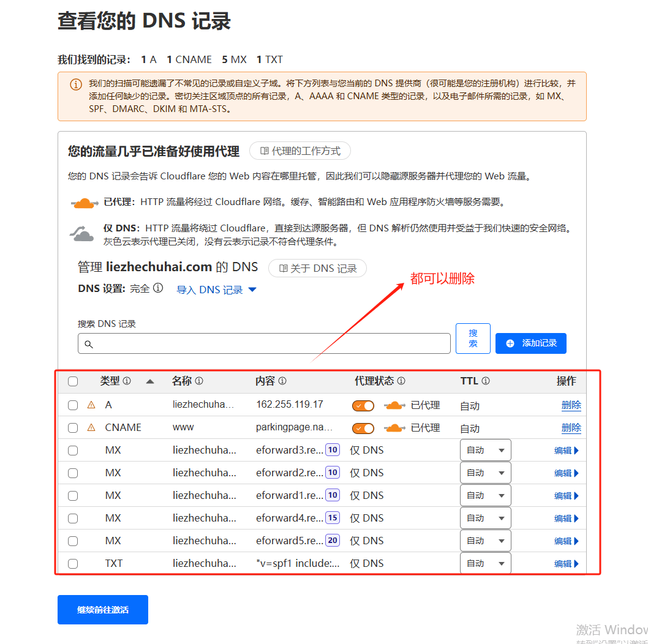Click priority badge 15 on eforward4 row

[x=333, y=518]
